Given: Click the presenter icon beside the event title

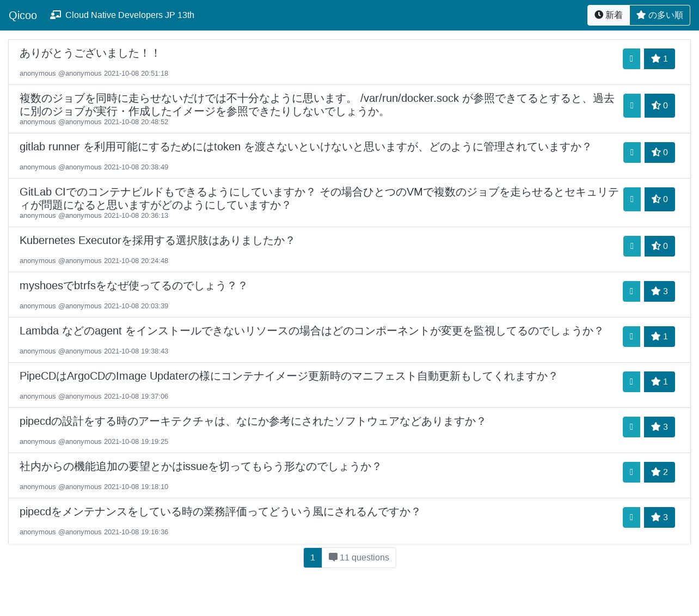Looking at the screenshot, I should point(56,15).
